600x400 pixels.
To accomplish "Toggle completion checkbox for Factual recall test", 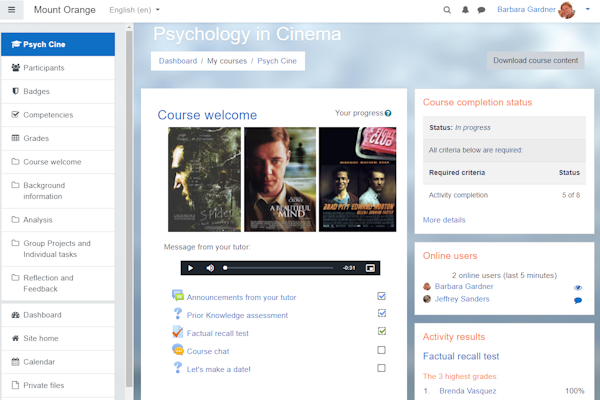I will pyautogui.click(x=382, y=331).
